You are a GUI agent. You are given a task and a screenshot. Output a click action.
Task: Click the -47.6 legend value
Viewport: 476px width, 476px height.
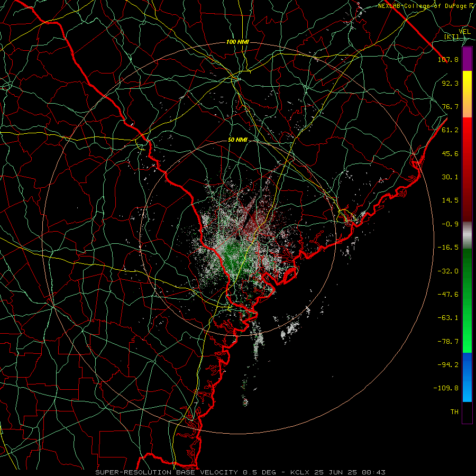448,295
